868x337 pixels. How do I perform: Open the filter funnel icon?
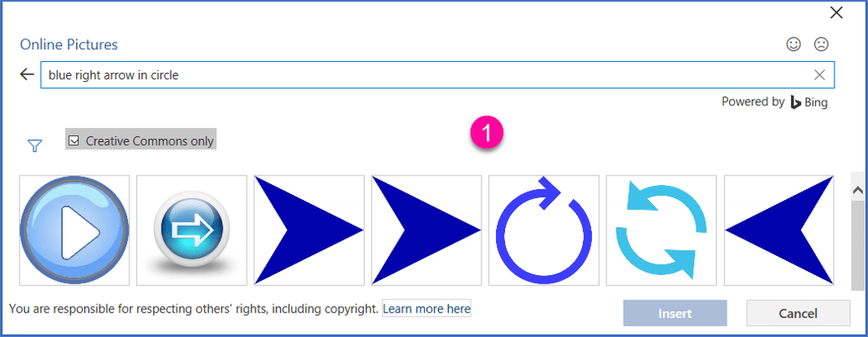click(x=35, y=146)
